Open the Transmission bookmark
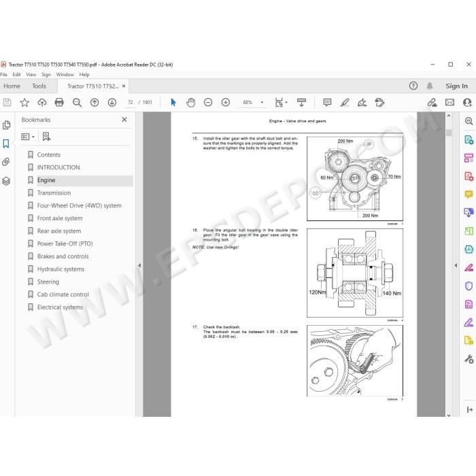 [54, 193]
